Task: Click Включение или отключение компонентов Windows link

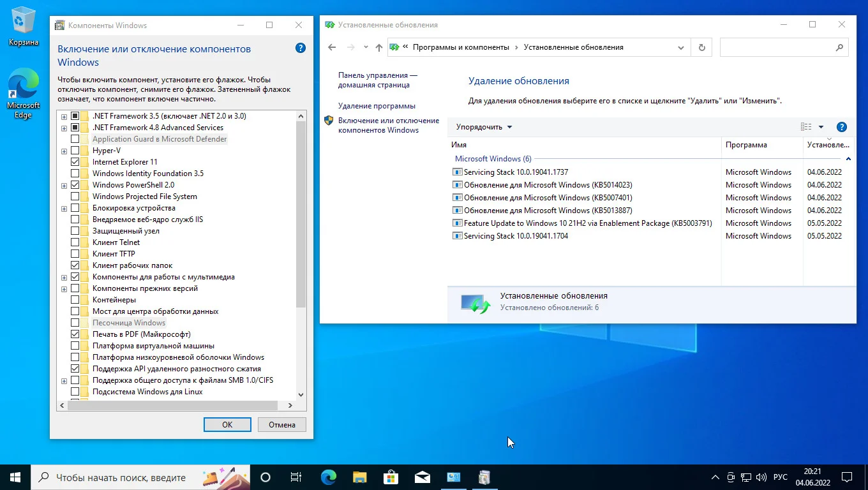Action: [x=389, y=125]
